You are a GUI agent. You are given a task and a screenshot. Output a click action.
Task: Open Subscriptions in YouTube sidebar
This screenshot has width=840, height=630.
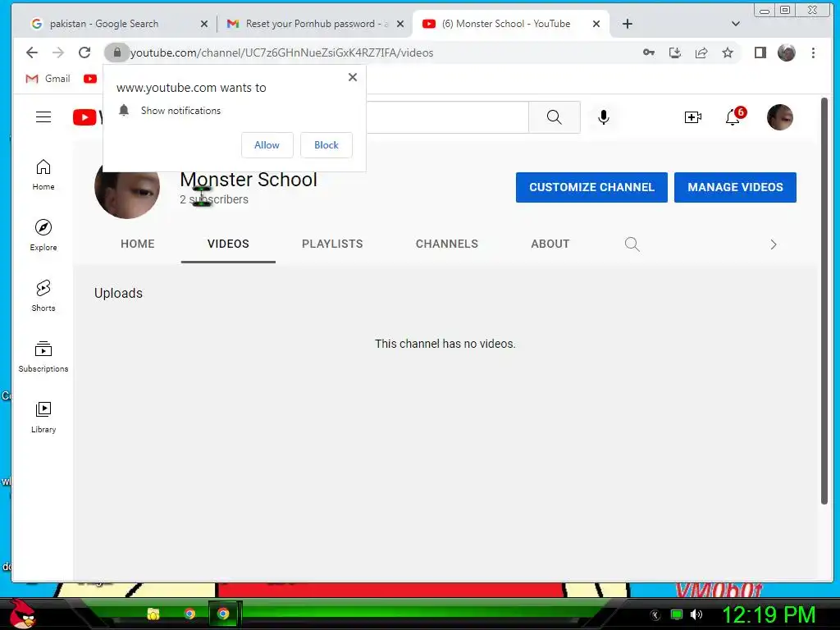tap(43, 356)
